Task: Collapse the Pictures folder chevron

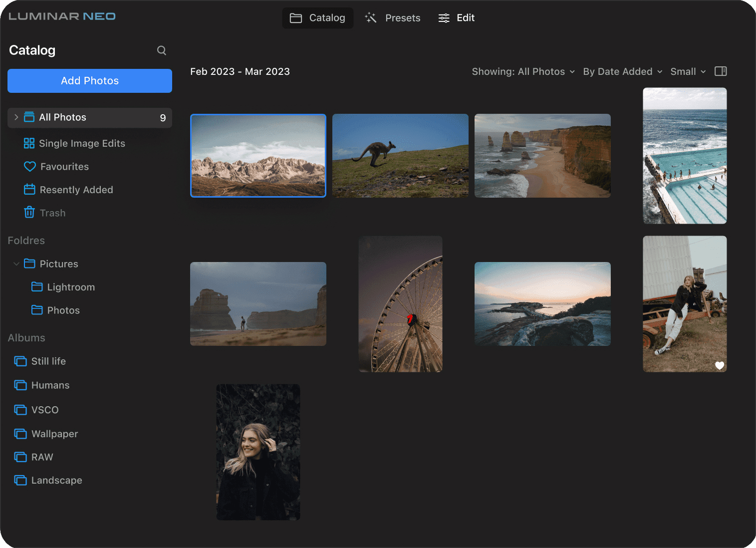Action: [x=16, y=264]
